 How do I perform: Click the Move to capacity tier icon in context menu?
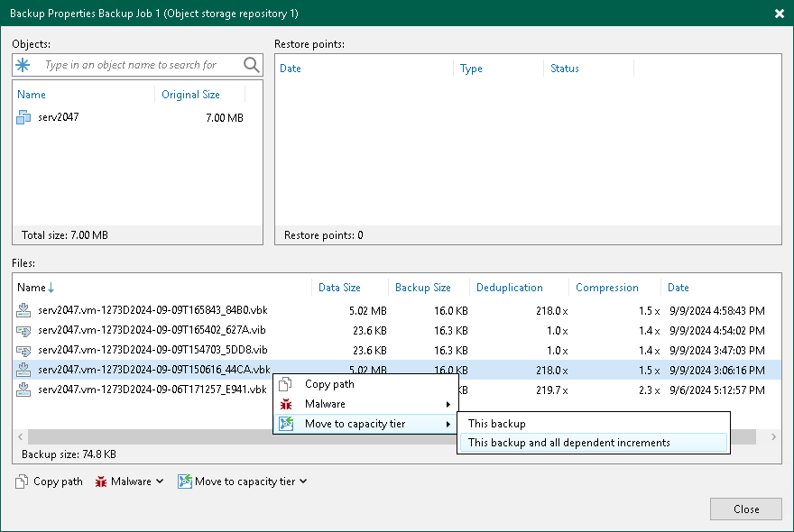288,424
